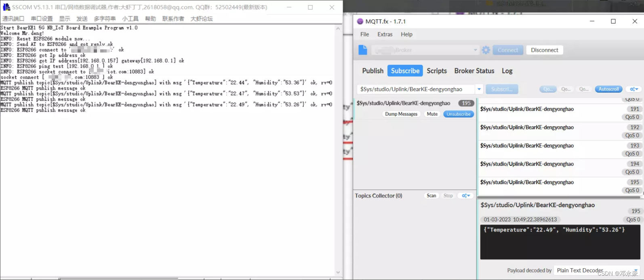Expand the subscribe topic dropdown arrow
Viewport: 644px width, 280px height.
coord(479,89)
